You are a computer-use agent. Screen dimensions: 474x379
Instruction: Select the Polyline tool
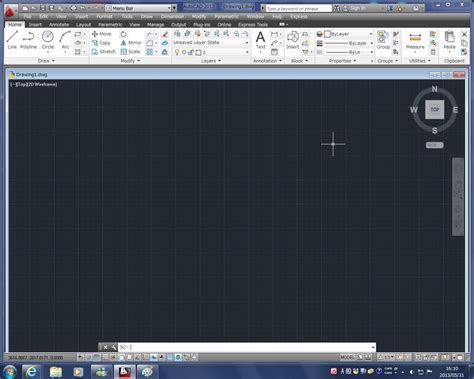point(28,40)
